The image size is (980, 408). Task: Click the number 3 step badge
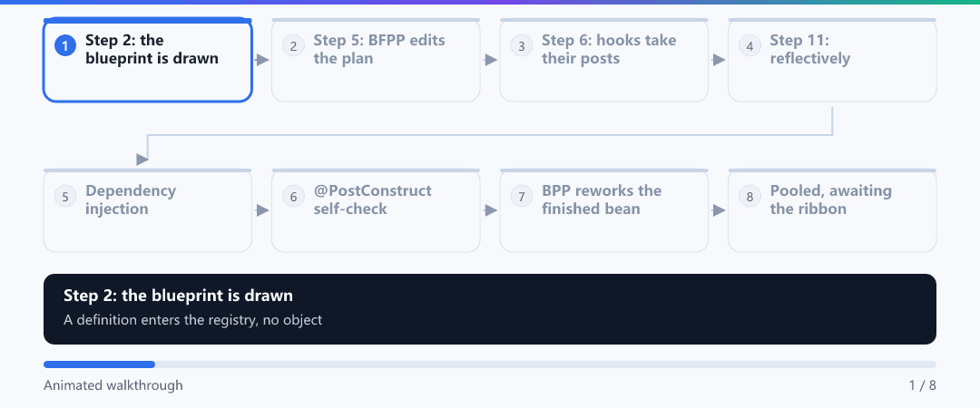click(x=521, y=45)
